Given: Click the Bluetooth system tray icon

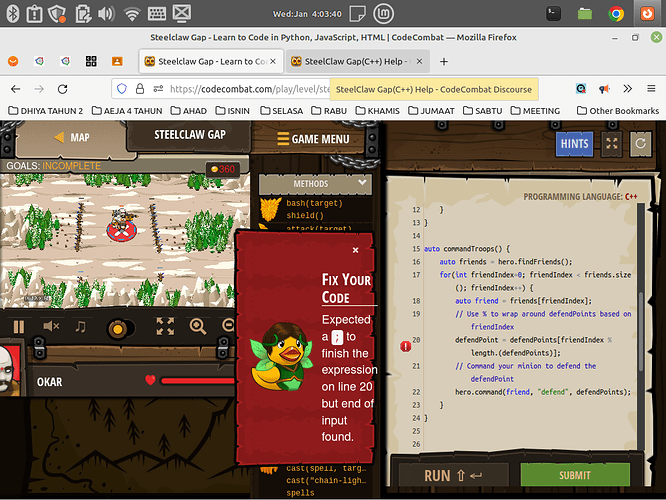Looking at the screenshot, I should 13,14.
